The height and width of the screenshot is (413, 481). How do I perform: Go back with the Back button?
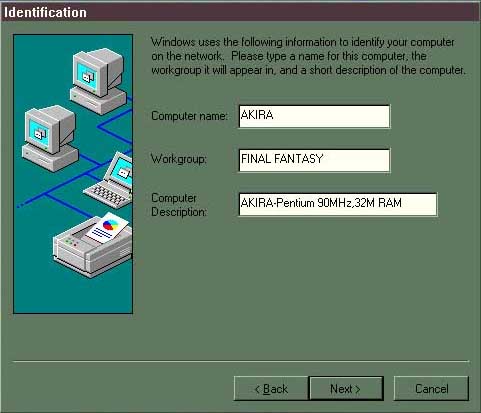[271, 388]
